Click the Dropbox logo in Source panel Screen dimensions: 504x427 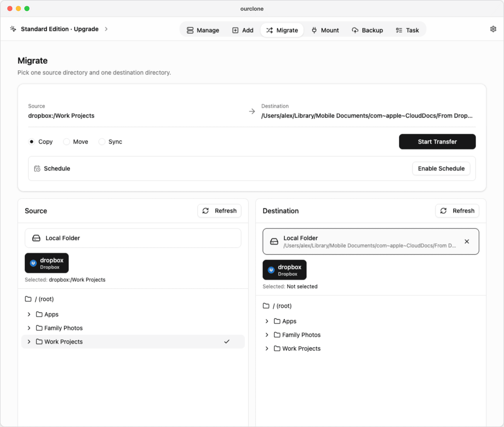point(33,263)
